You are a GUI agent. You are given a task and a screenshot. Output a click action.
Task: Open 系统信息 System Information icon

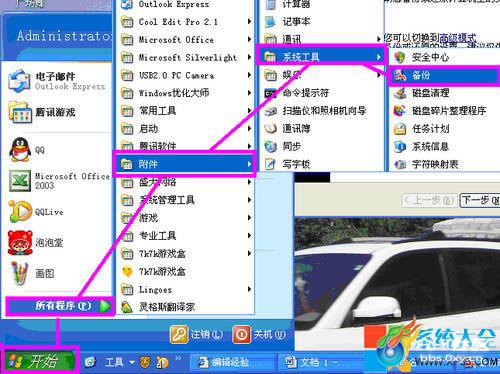tap(399, 146)
